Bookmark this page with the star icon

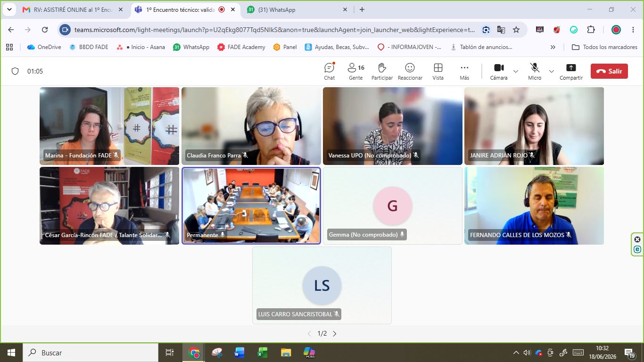coord(516,30)
